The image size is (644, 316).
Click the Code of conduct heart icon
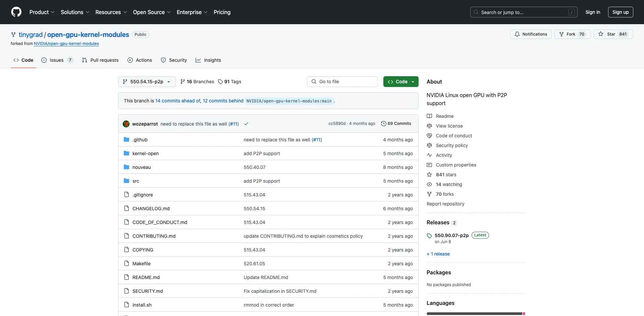click(429, 136)
